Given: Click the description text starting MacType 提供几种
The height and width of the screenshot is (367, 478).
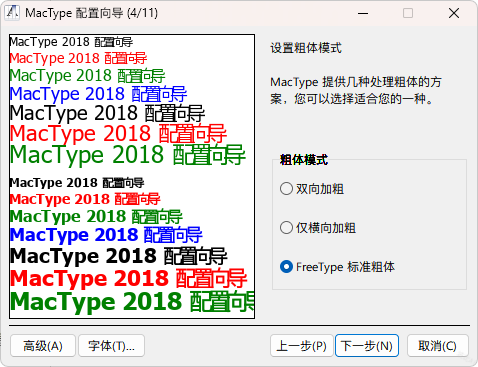Looking at the screenshot, I should 356,90.
